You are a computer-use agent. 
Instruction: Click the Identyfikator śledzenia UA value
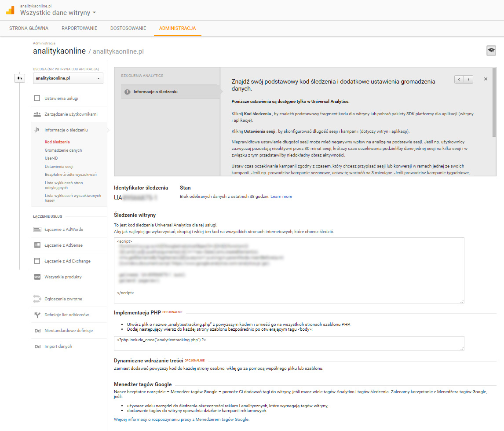135,198
